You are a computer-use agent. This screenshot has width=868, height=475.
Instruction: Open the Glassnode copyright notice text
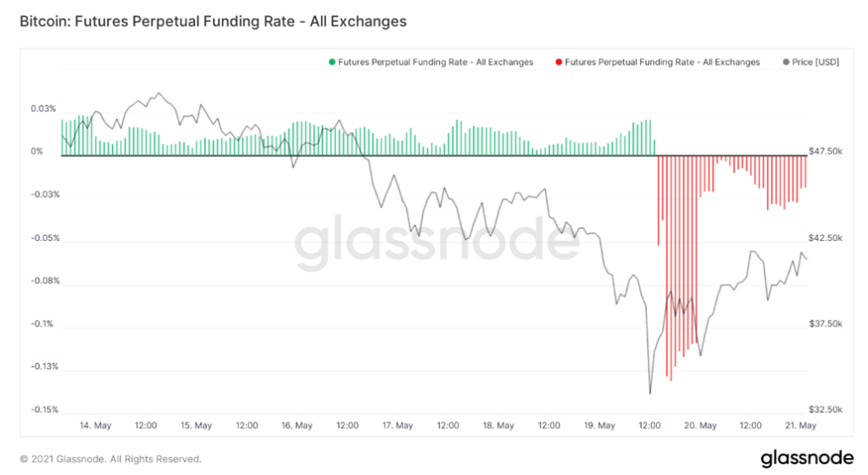tap(110, 459)
